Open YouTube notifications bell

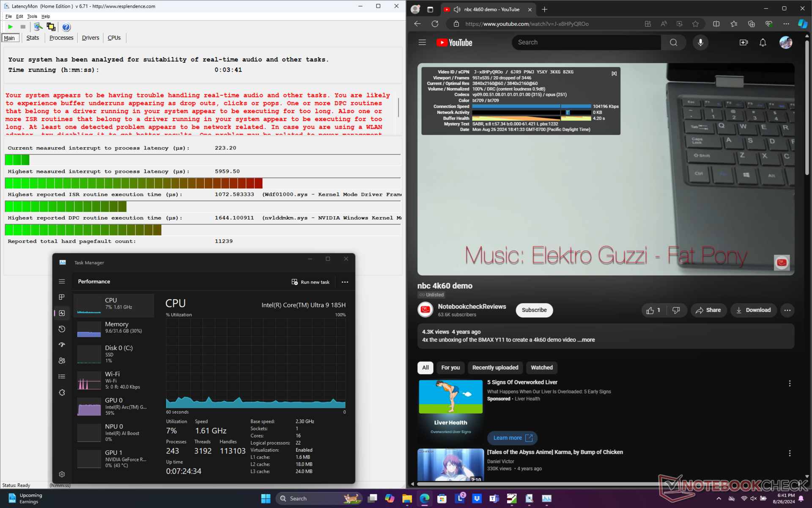[763, 42]
